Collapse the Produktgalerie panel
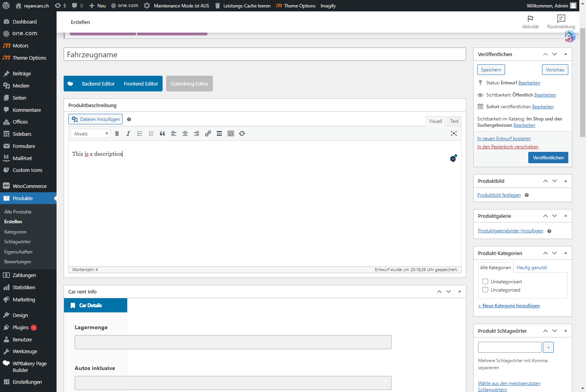The width and height of the screenshot is (586, 392). (x=566, y=216)
